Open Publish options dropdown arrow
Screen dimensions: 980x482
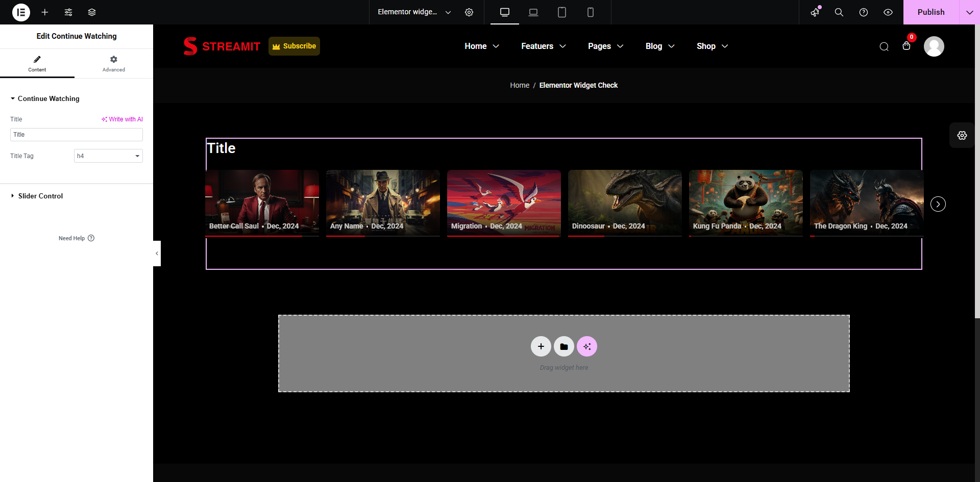(969, 12)
